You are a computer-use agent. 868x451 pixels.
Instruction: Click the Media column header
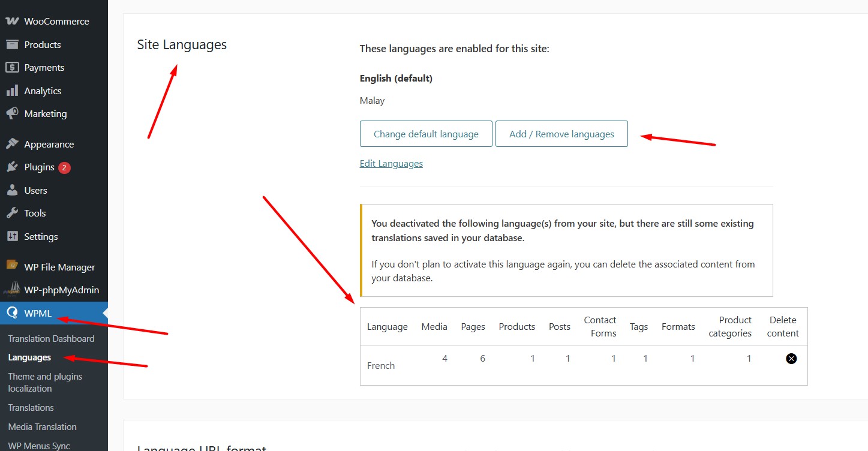[x=434, y=327]
